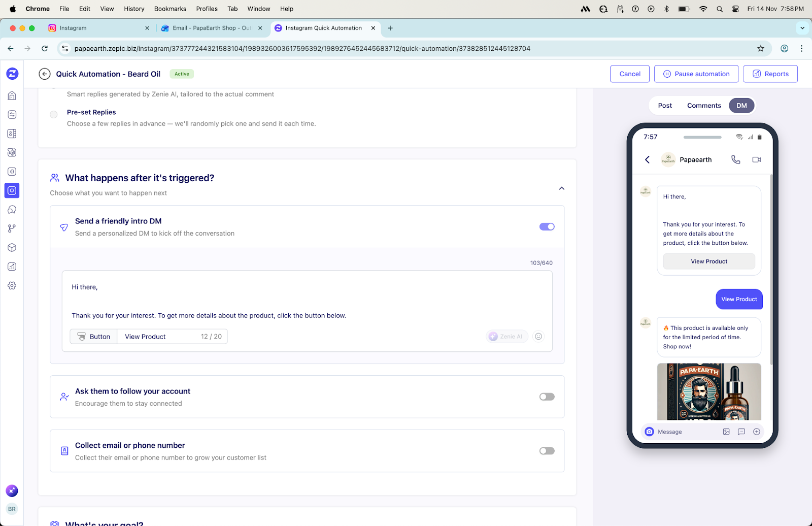Click the Cancel button
Screen dimensions: 812x526
coord(630,74)
